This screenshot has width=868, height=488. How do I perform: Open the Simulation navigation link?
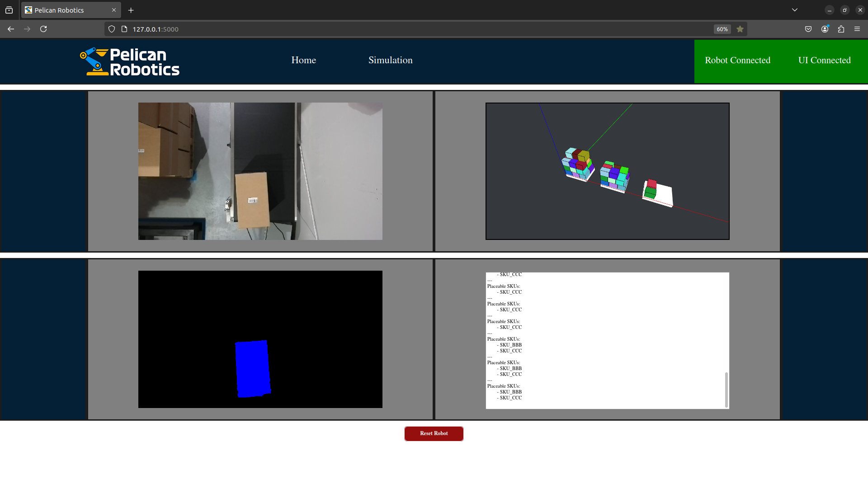coord(390,60)
